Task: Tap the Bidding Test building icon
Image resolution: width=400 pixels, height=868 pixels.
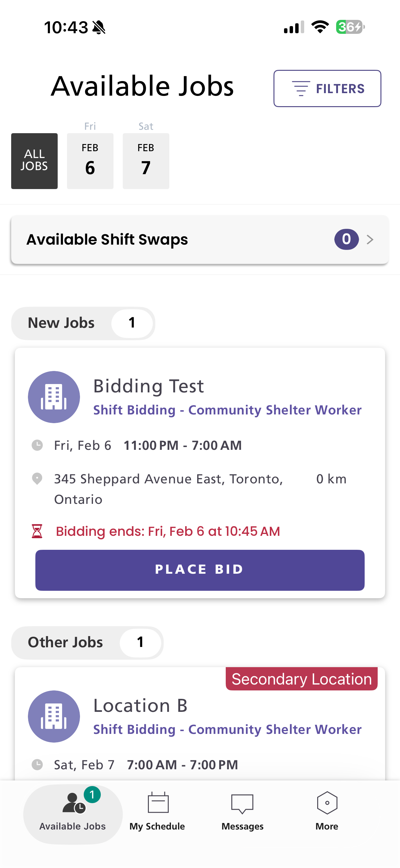Action: [x=54, y=397]
